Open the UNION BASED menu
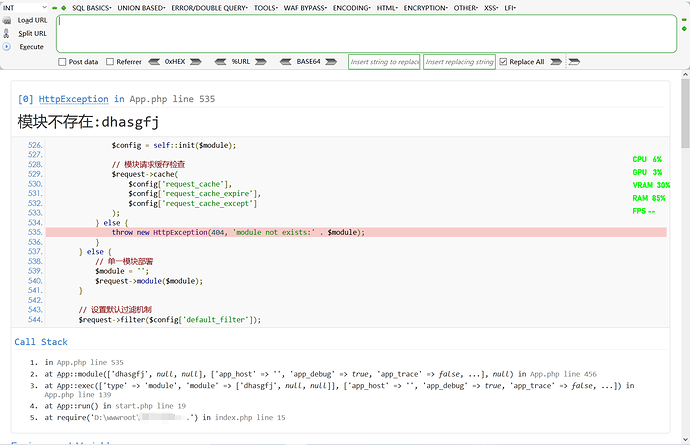Viewport: 690px width, 445px height. click(141, 8)
